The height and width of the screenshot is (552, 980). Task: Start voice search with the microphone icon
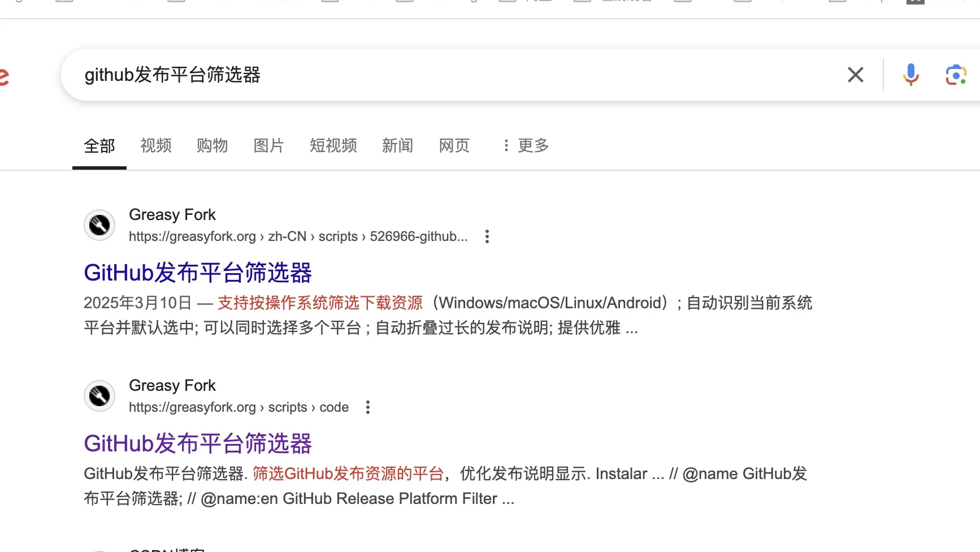(910, 74)
